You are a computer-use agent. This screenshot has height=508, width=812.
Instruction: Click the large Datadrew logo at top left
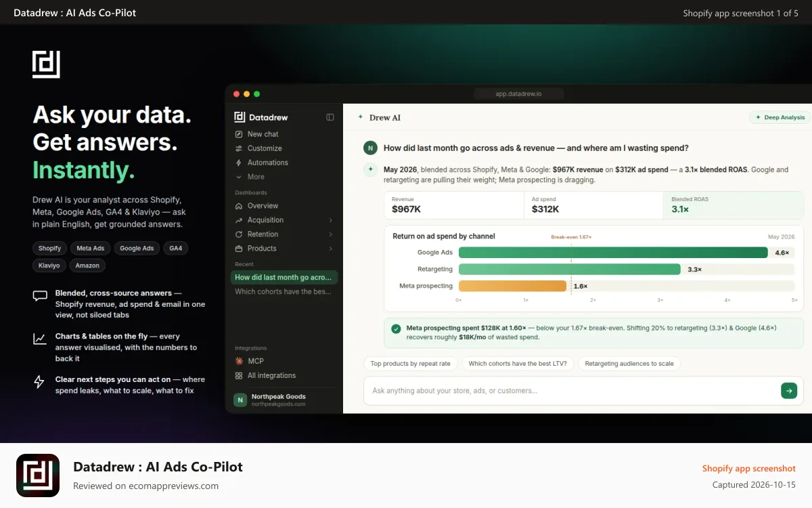click(46, 64)
